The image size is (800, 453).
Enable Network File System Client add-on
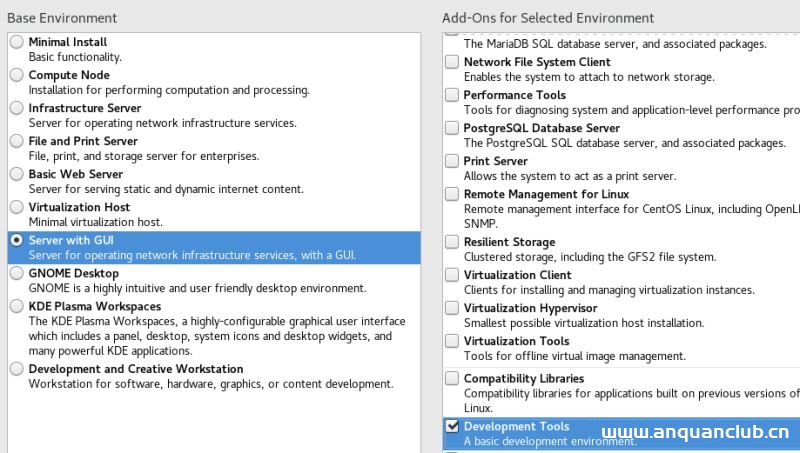[452, 62]
